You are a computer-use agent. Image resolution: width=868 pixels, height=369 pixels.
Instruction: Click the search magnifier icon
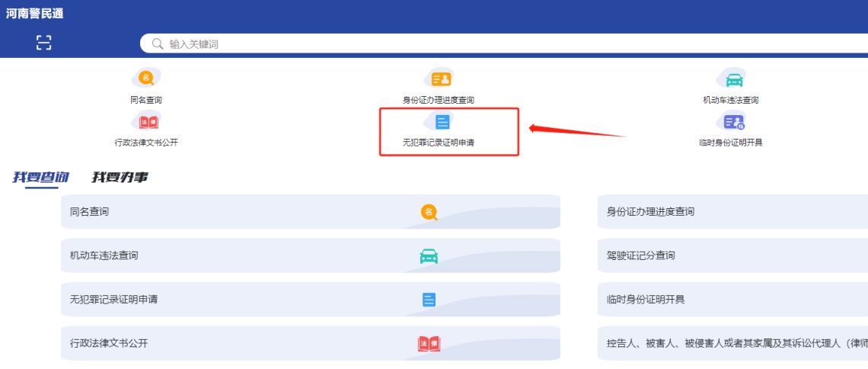158,44
